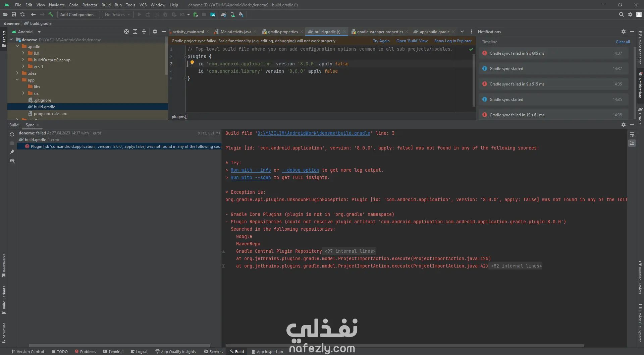The image size is (644, 355).
Task: Open Device File Explorer from the main toolbar
Action: point(213,14)
